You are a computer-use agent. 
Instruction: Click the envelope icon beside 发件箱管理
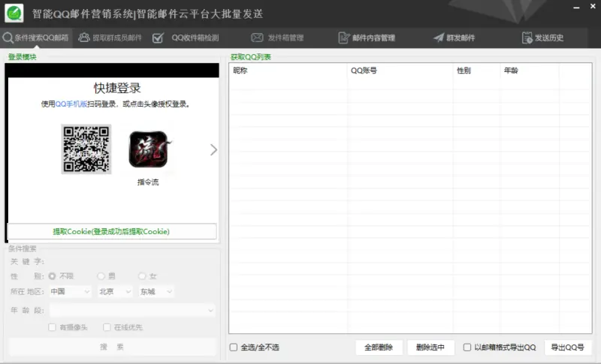[257, 38]
